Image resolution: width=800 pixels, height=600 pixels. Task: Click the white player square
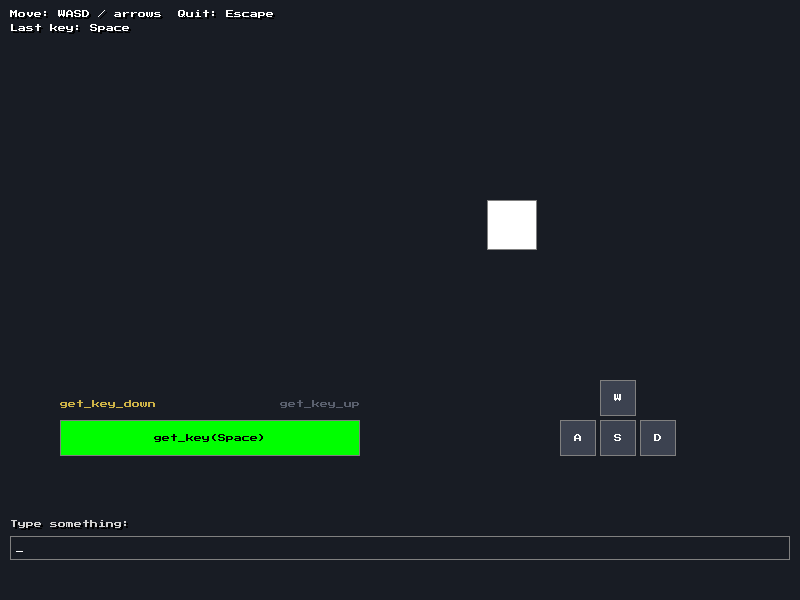pos(512,225)
